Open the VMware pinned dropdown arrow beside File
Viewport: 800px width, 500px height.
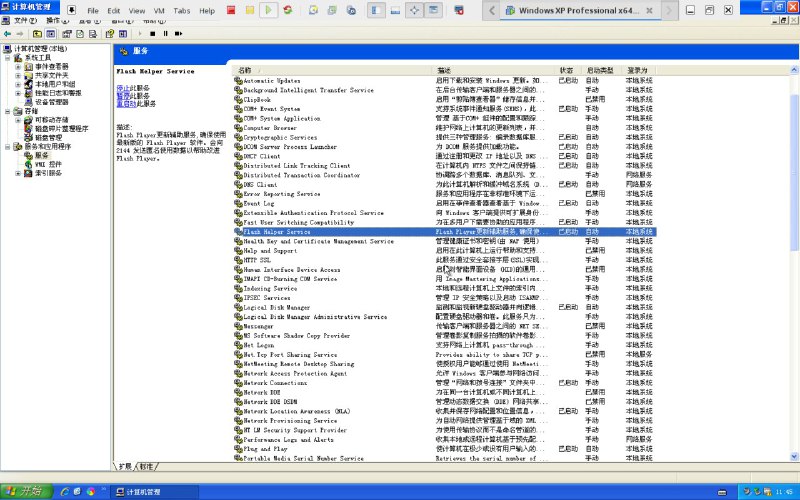click(71, 10)
